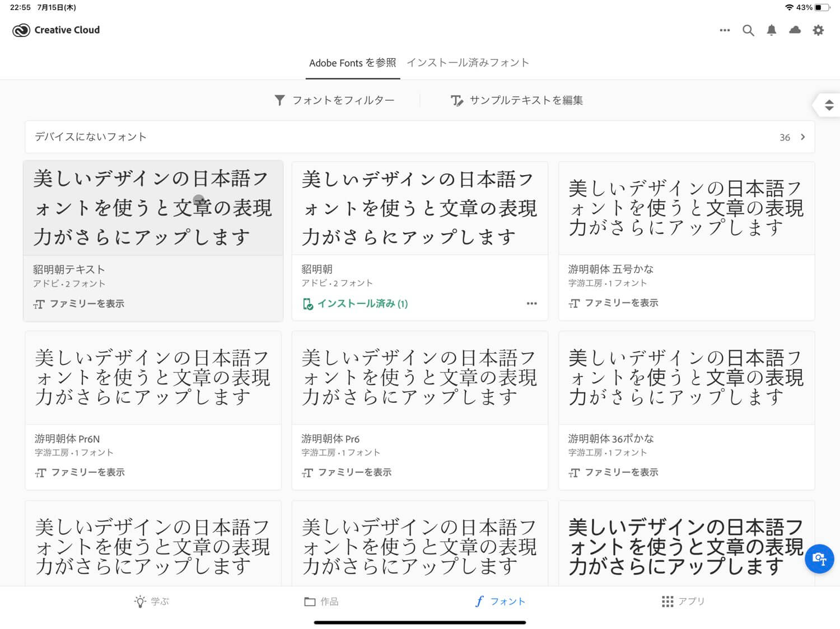Image resolution: width=840 pixels, height=629 pixels.
Task: Open 游明朝体 五号かな sample preview
Action: coord(687,208)
